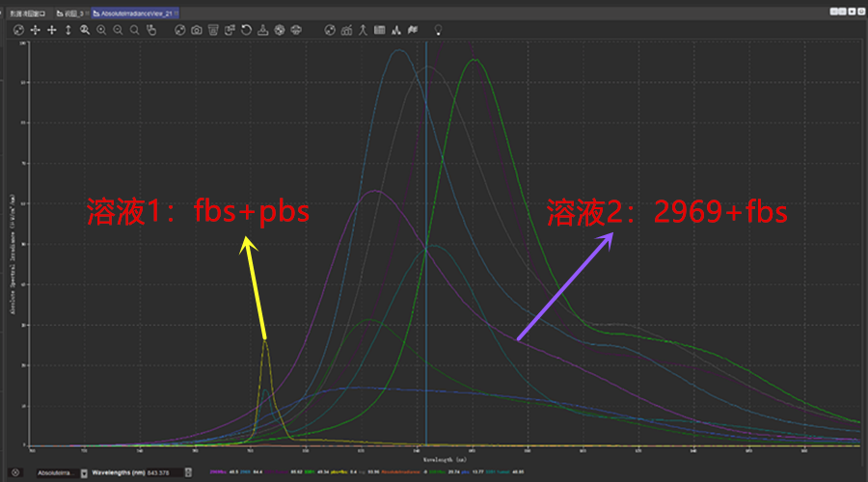This screenshot has width=868, height=482.
Task: Click the zoom in magnifier icon
Action: pos(101,31)
